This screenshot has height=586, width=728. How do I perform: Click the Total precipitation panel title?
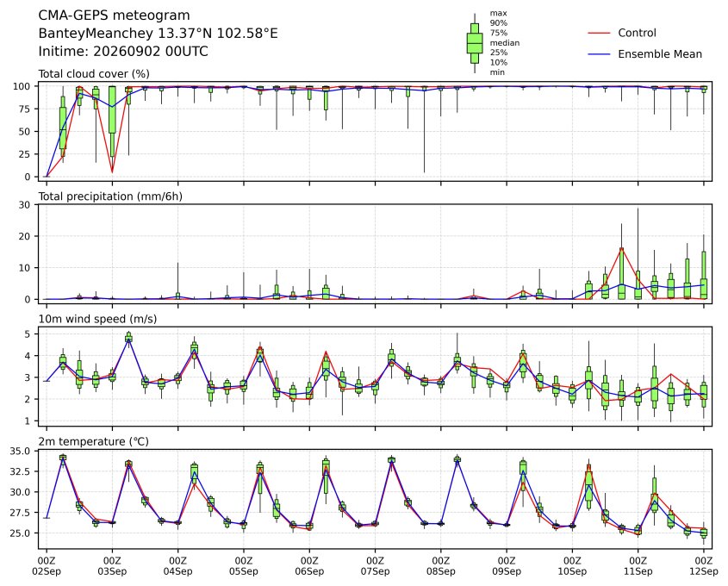[110, 196]
